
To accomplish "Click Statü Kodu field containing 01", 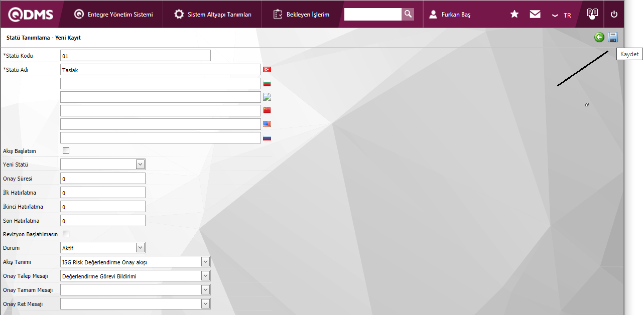I will click(136, 56).
